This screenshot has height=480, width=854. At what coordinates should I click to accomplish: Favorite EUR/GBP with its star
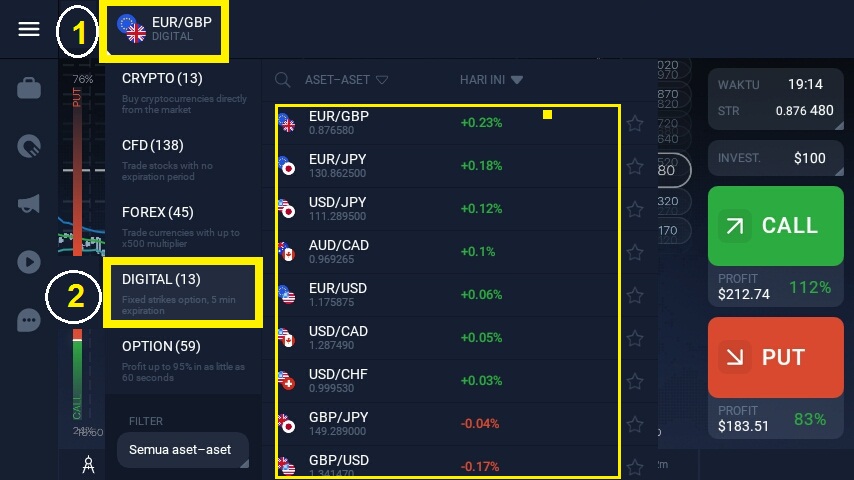coord(635,124)
